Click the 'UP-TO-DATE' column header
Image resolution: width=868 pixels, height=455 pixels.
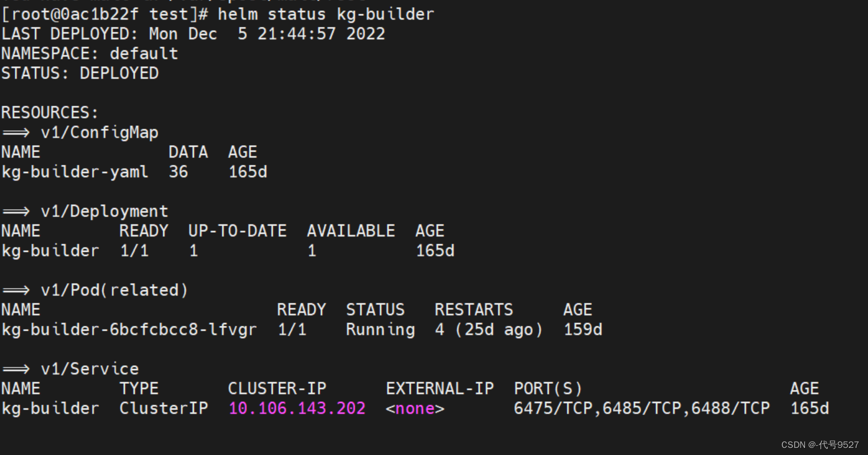tap(238, 231)
